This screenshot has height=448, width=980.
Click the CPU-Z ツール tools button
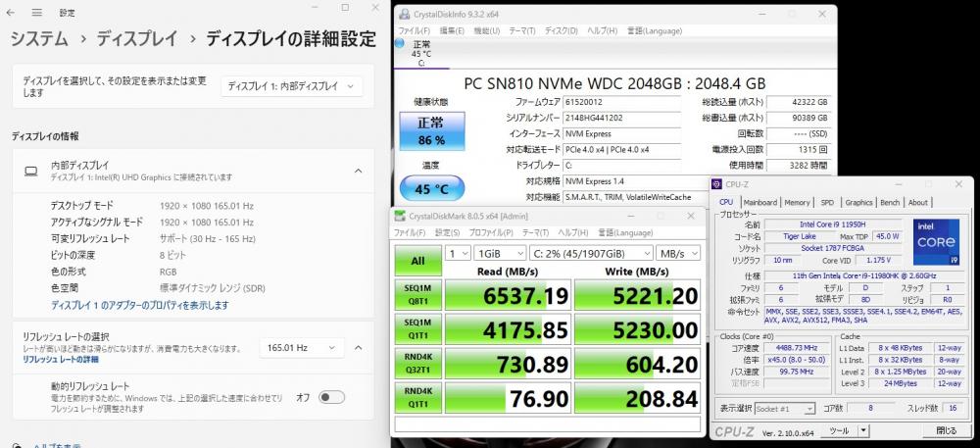tap(839, 430)
